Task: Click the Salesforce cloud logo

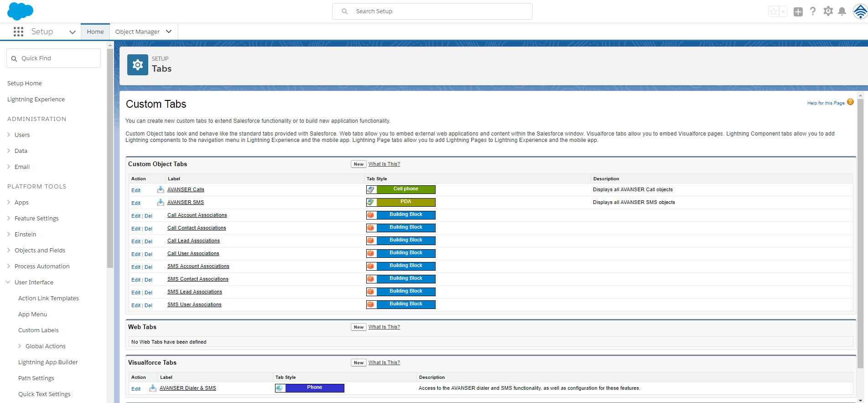Action: point(21,11)
